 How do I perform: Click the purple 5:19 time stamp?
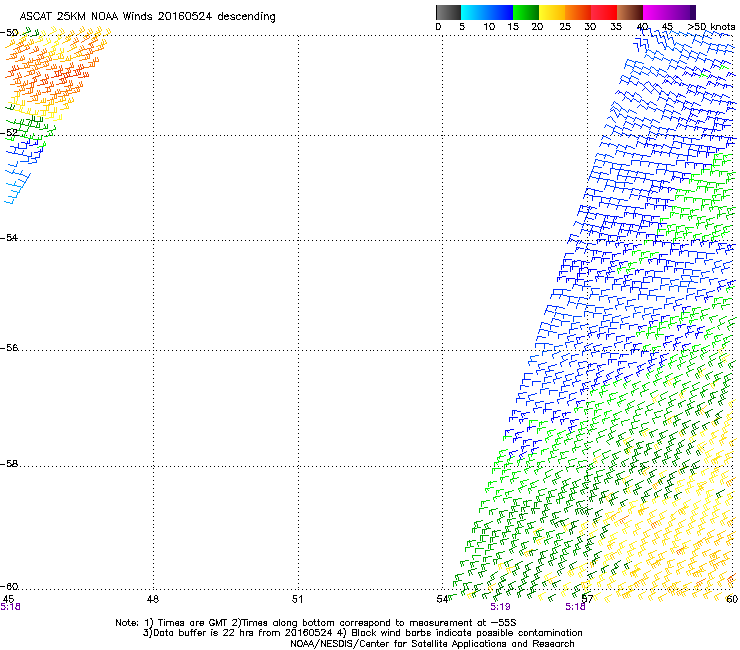point(500,607)
